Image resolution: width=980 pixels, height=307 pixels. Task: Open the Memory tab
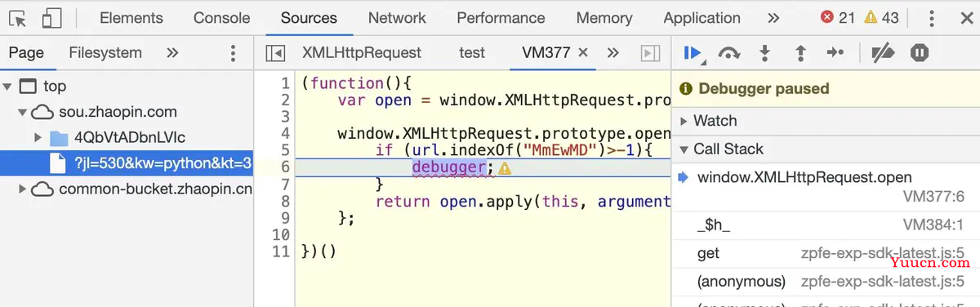click(604, 18)
